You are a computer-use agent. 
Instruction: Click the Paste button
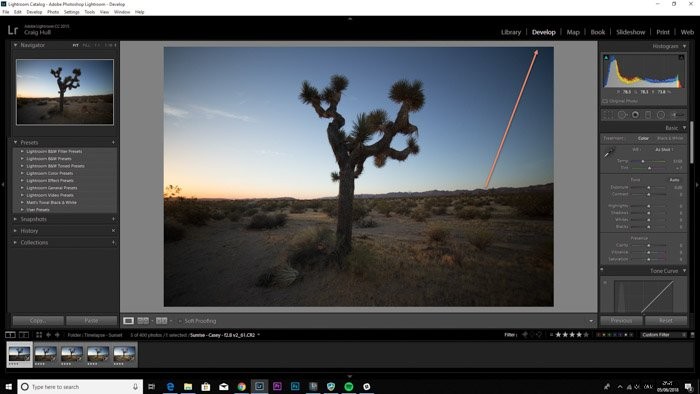point(91,320)
